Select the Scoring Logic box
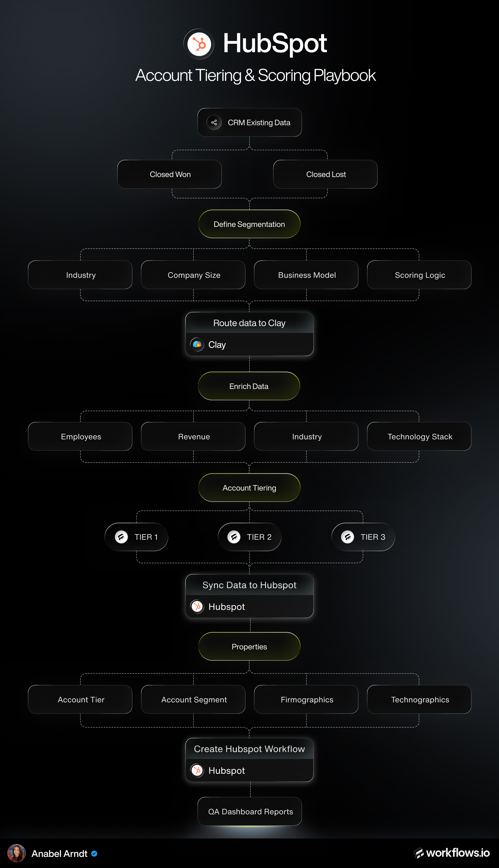This screenshot has height=868, width=499. coord(419,275)
